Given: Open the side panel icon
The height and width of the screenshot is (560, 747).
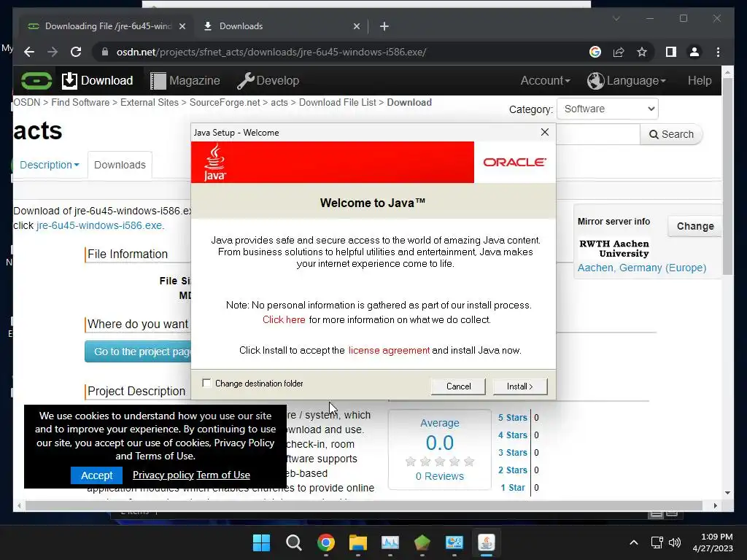Looking at the screenshot, I should (x=671, y=52).
